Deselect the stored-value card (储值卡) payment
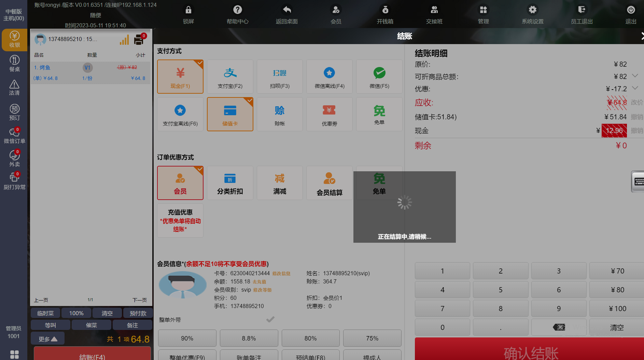Viewport: 644px width, 360px height. click(230, 114)
